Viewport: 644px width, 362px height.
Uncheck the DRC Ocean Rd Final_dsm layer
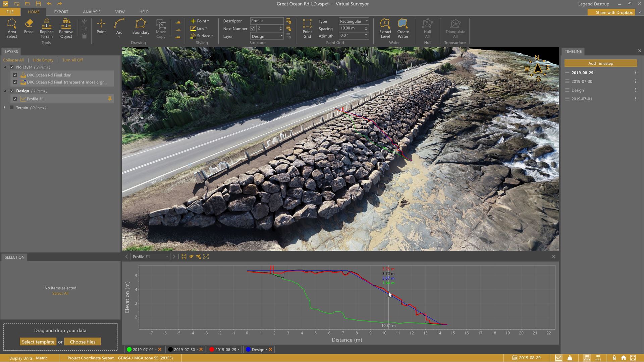point(15,75)
